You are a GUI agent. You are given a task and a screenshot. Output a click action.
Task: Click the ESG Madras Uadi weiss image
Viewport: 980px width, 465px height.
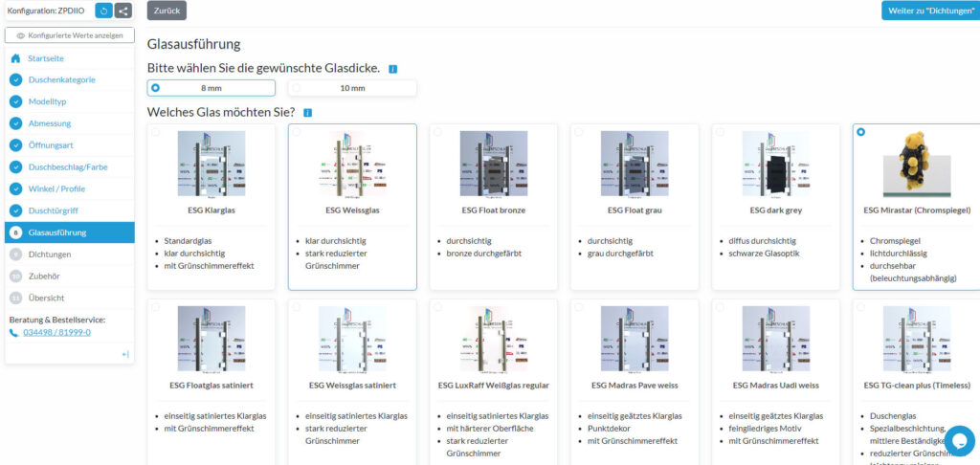pos(775,340)
